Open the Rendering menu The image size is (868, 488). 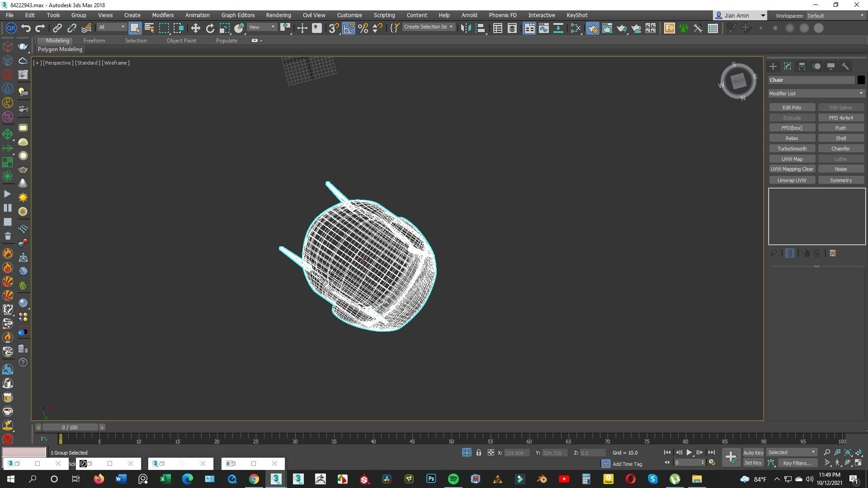(x=278, y=15)
